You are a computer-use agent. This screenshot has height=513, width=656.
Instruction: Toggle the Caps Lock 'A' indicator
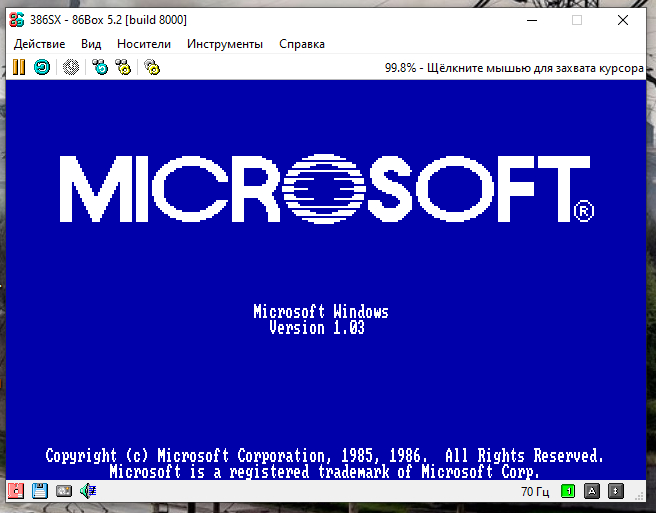pyautogui.click(x=592, y=491)
